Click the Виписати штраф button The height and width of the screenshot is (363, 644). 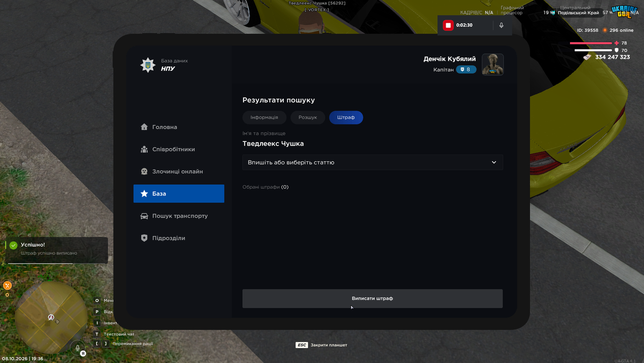pyautogui.click(x=372, y=299)
